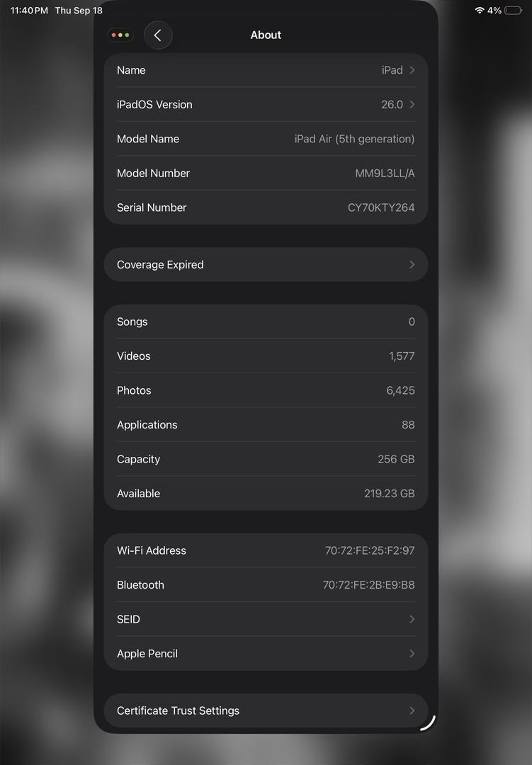This screenshot has width=532, height=765.
Task: Tap the date and time in status bar
Action: click(x=57, y=10)
